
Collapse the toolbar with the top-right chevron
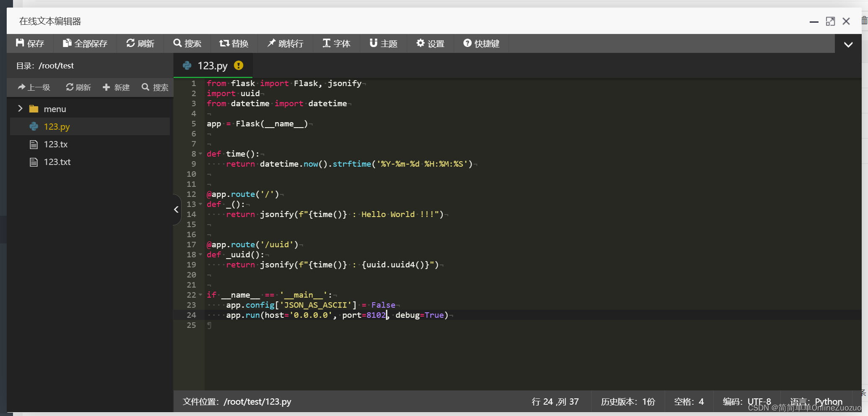(x=848, y=44)
